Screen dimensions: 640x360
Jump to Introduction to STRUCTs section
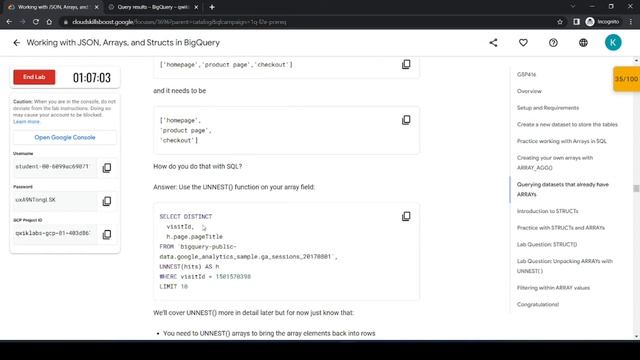coord(547,211)
